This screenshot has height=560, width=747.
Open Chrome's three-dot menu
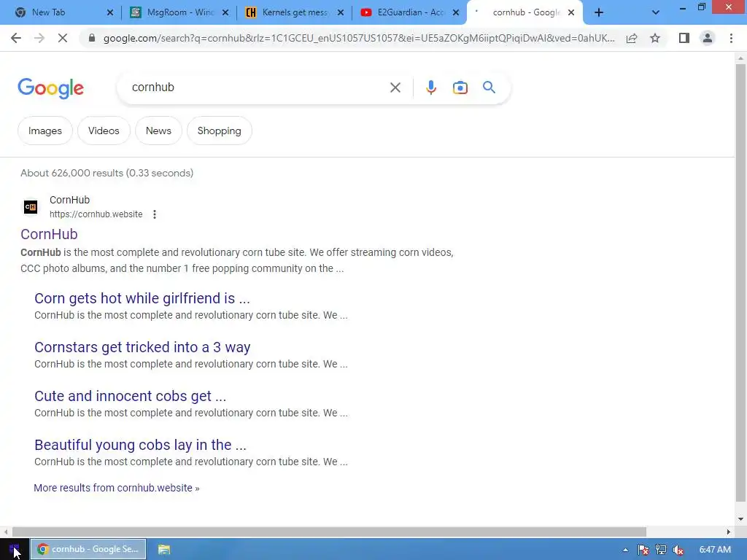(731, 38)
